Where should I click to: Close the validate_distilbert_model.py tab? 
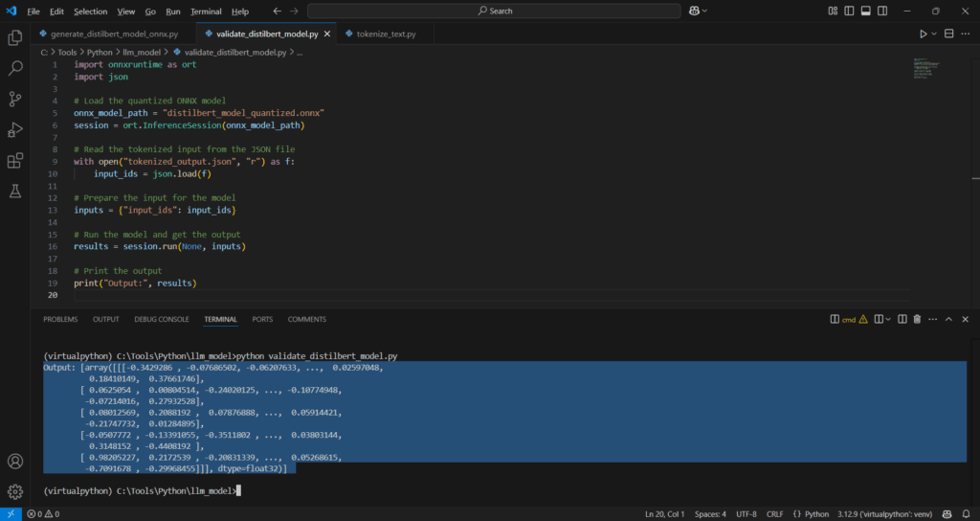[x=326, y=34]
